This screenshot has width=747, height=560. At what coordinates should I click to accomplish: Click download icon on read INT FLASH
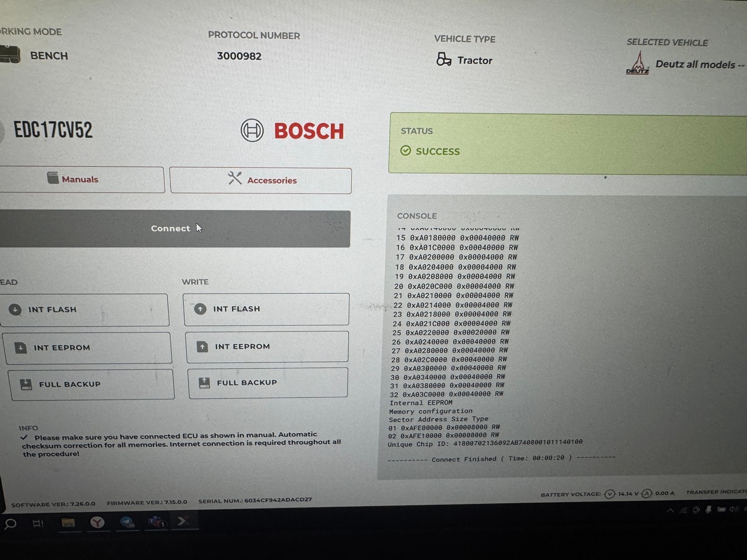(x=15, y=309)
